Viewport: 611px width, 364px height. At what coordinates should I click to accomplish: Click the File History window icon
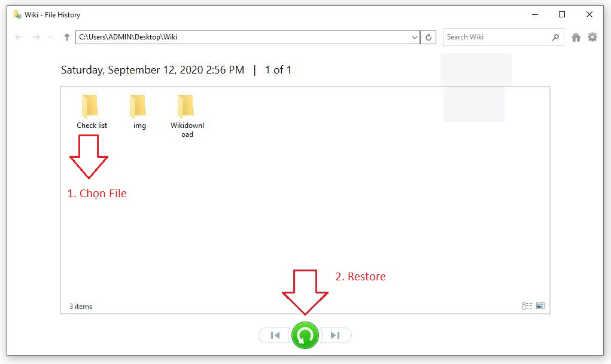pyautogui.click(x=17, y=15)
